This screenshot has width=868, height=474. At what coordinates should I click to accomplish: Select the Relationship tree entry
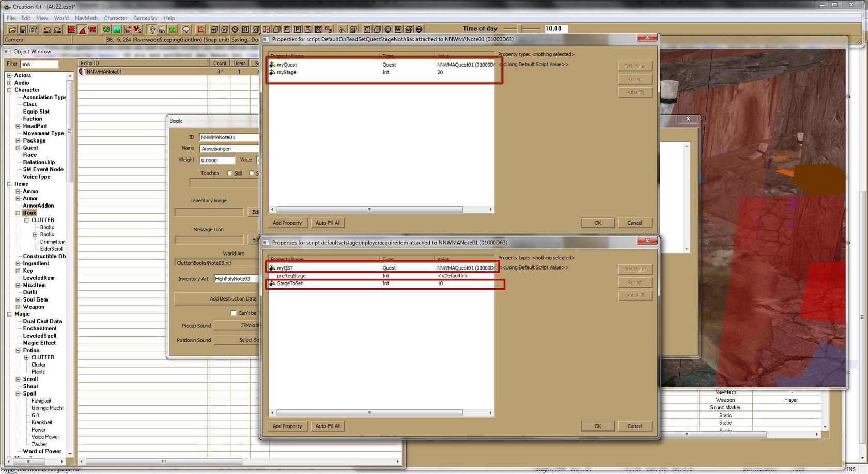pyautogui.click(x=39, y=162)
